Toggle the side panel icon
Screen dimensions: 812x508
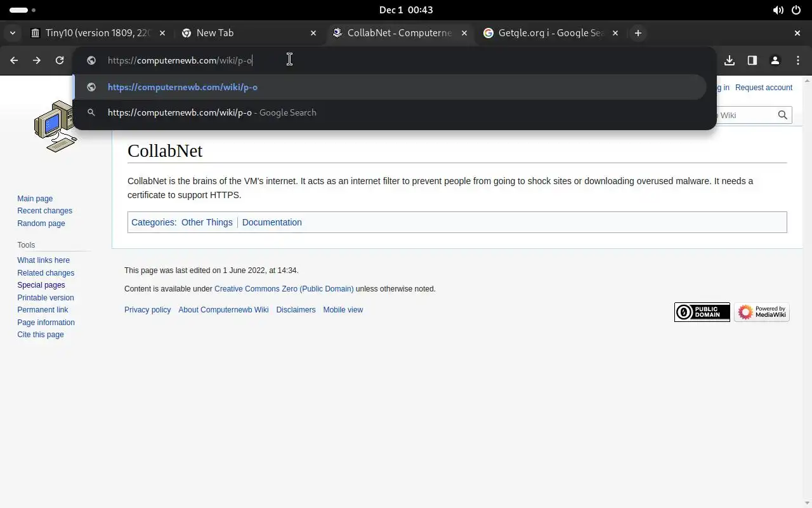tap(752, 60)
